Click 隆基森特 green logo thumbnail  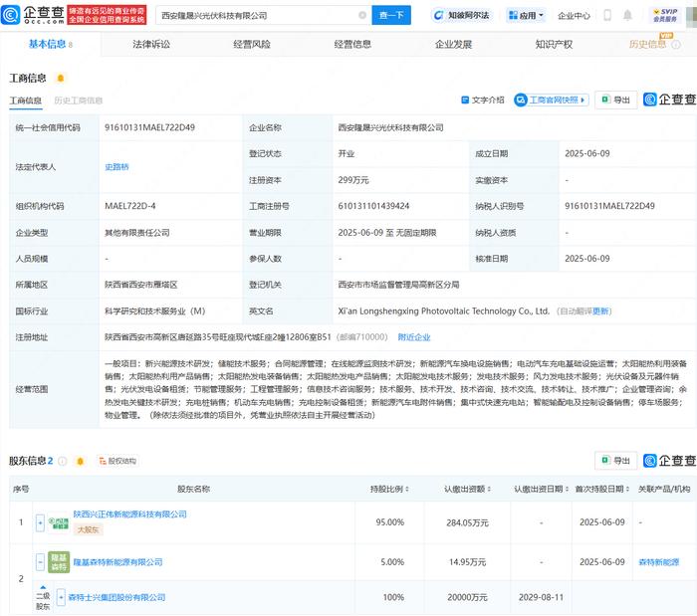coord(59,562)
